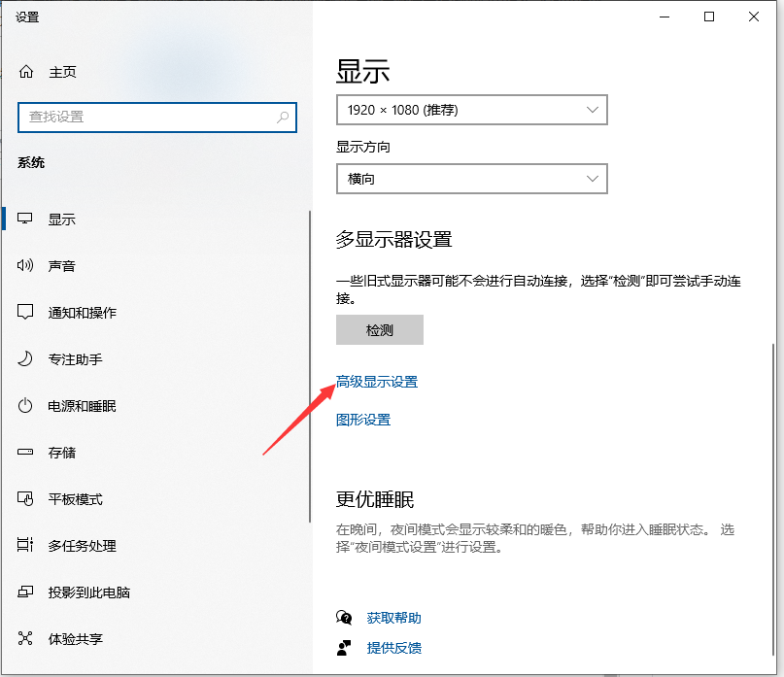The image size is (784, 677).
Task: Click the 获取帮助 help icon
Action: [x=343, y=617]
